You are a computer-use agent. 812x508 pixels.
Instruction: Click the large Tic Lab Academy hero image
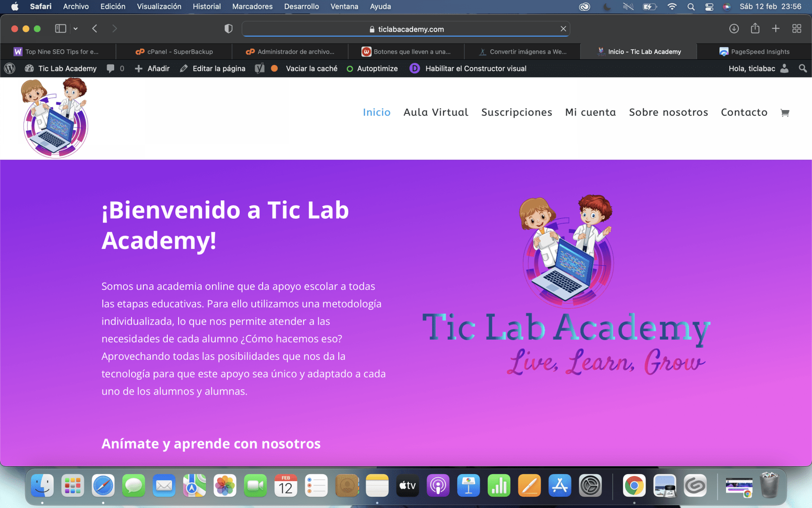point(566,286)
